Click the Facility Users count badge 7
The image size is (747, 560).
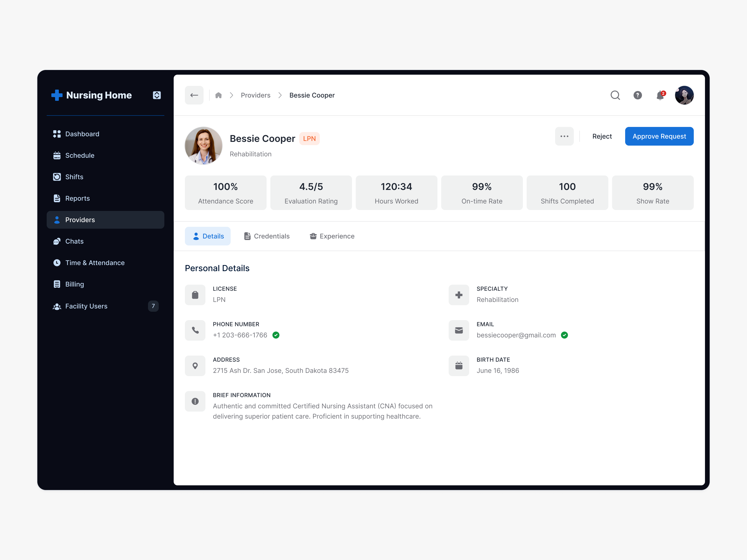click(x=153, y=306)
